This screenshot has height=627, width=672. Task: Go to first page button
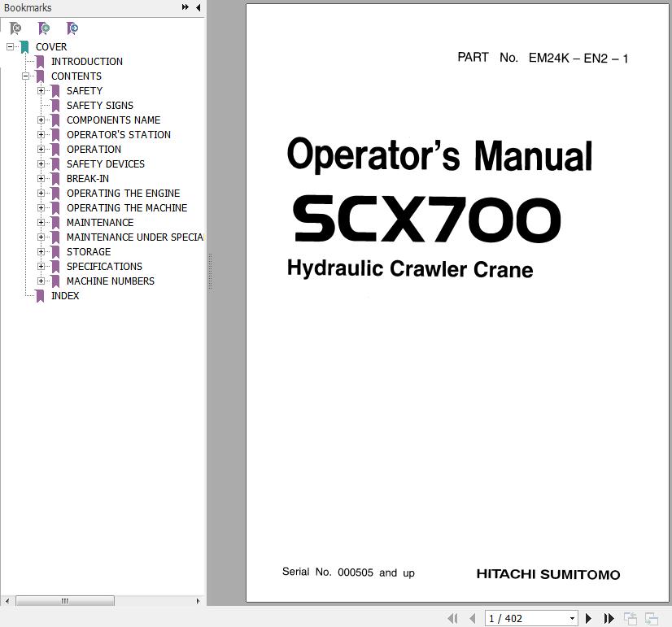click(x=452, y=618)
